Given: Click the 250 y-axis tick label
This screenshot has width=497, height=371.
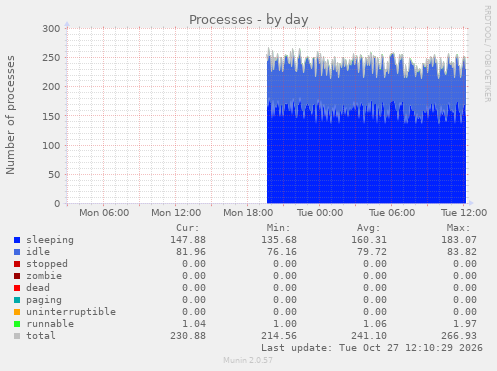Looking at the screenshot, I should (x=51, y=58).
